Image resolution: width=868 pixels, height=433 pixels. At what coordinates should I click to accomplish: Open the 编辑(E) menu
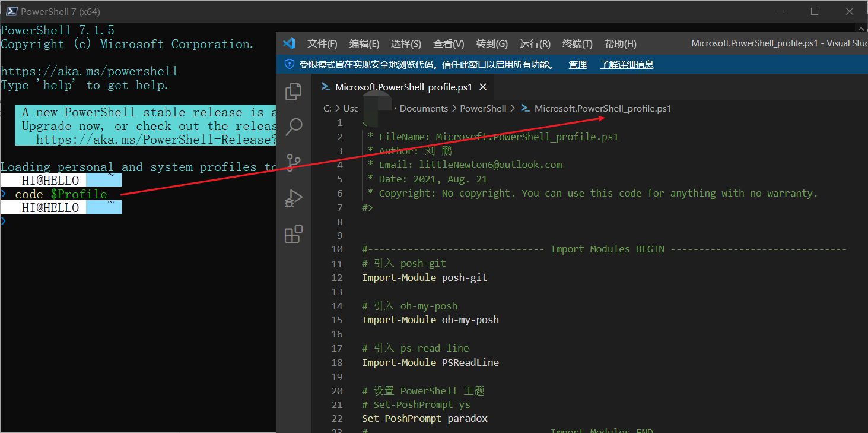364,44
